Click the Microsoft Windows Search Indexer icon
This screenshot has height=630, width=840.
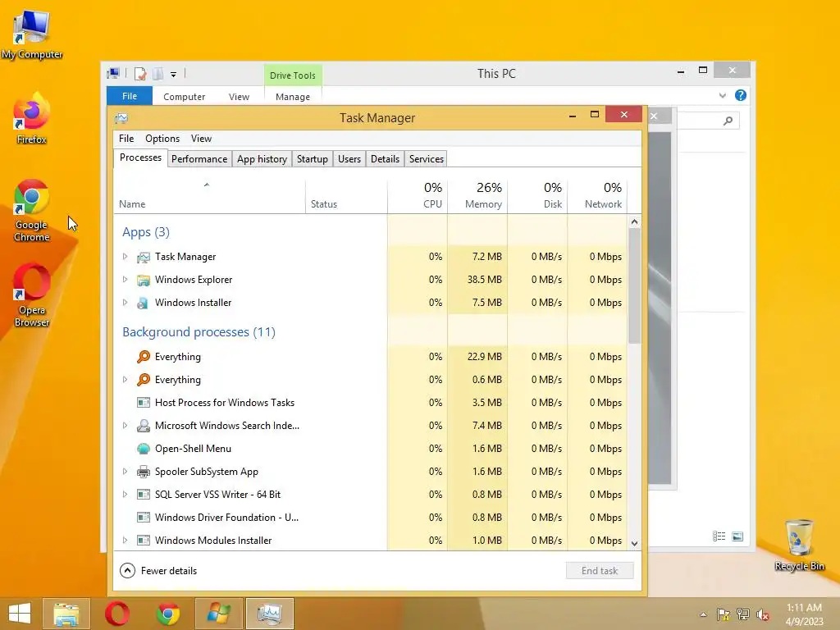pos(143,426)
